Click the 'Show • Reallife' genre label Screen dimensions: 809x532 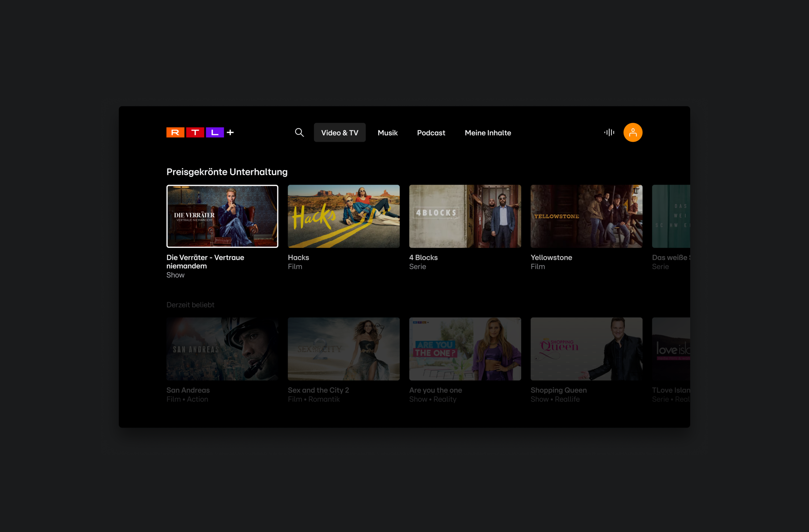[x=555, y=399]
